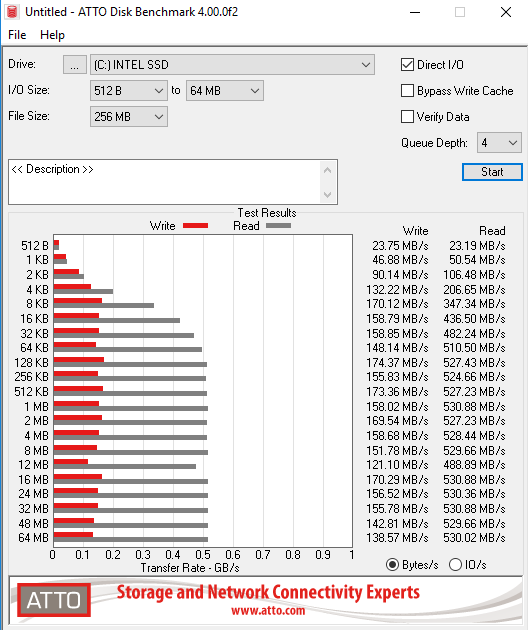Maximize the ATTO Disk Benchmark window
The height and width of the screenshot is (630, 528).
[460, 12]
